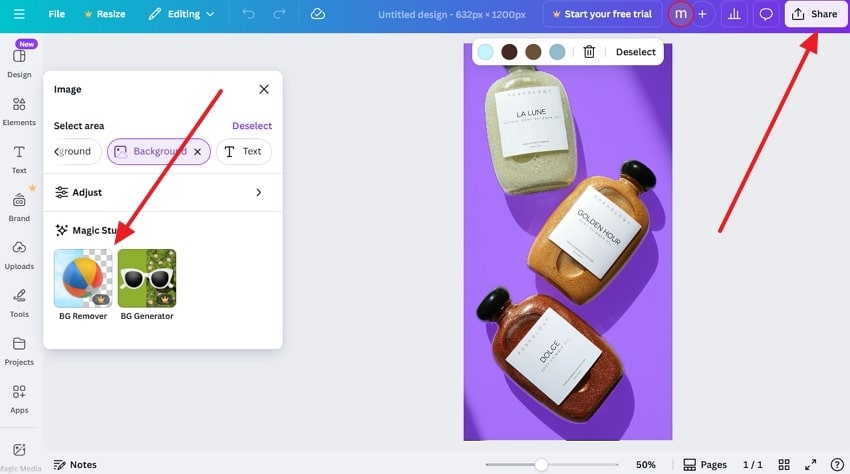This screenshot has width=850, height=474.
Task: Open the Uploads panel
Action: [x=19, y=255]
